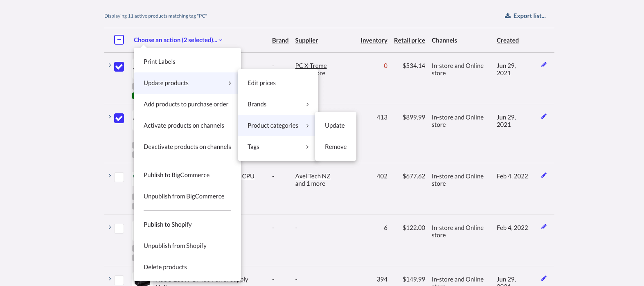Image resolution: width=644 pixels, height=286 pixels.
Task: Toggle the select-all checkbox in the header
Action: pos(119,40)
